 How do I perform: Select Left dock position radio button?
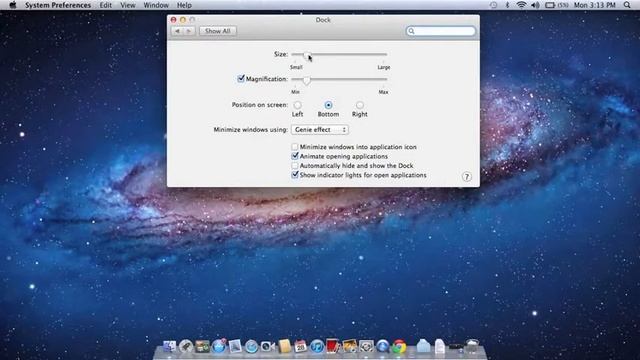click(297, 105)
